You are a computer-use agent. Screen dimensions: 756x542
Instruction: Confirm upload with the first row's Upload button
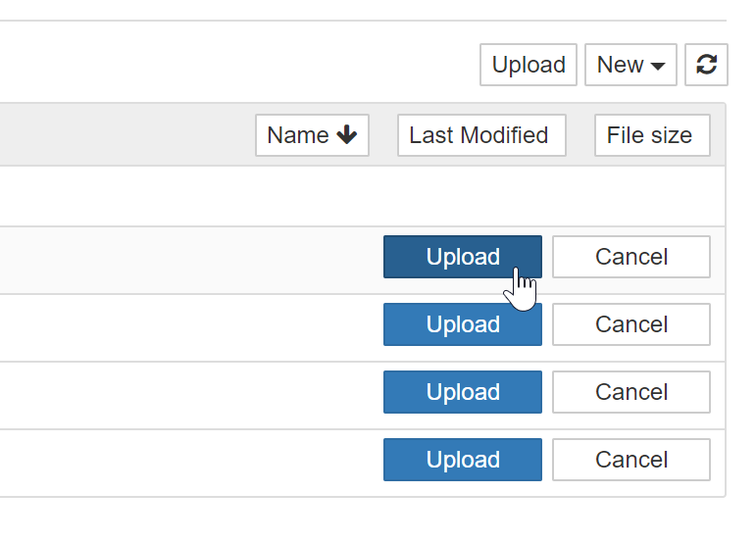(462, 257)
